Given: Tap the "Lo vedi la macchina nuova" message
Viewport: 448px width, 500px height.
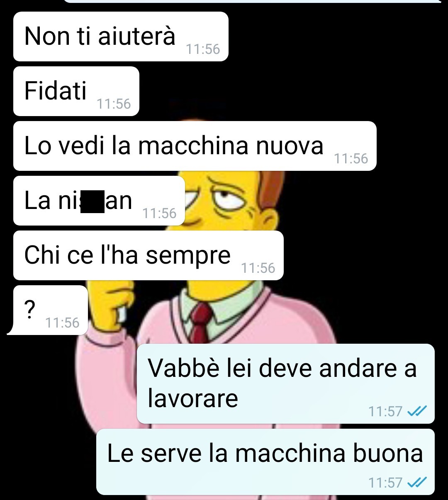Looking at the screenshot, I should point(195,146).
